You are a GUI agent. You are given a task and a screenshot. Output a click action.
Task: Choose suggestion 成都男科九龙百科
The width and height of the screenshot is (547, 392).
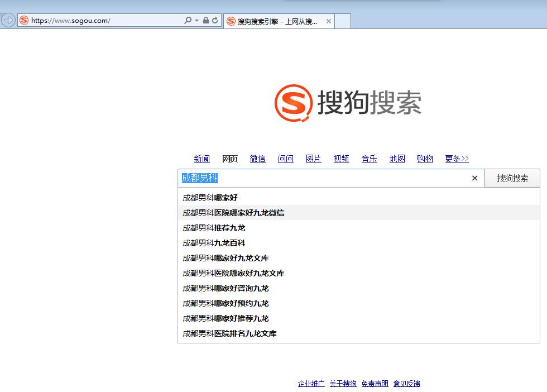point(214,243)
